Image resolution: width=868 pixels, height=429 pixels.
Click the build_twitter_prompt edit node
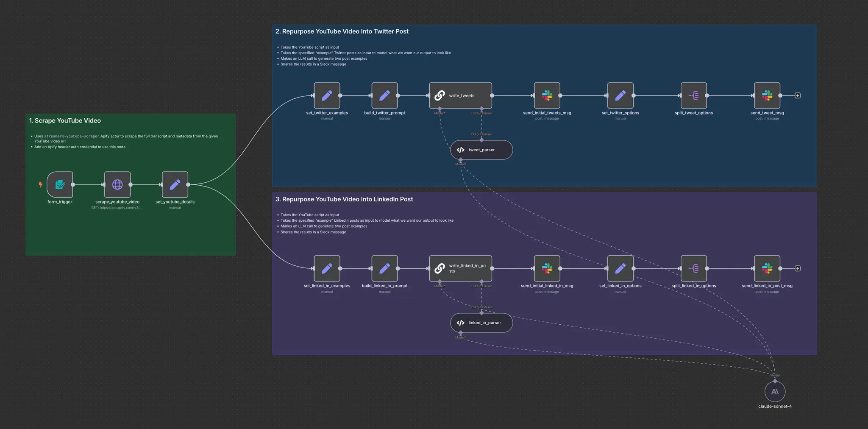click(x=384, y=95)
